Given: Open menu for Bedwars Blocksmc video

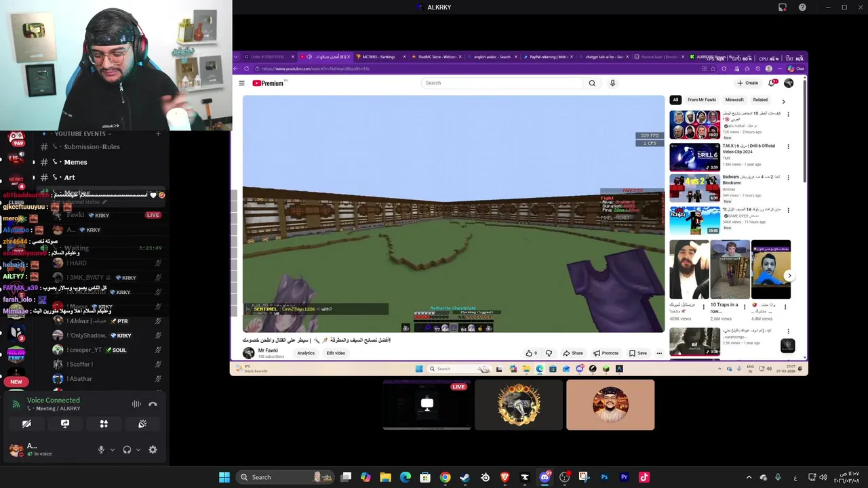Looking at the screenshot, I should pos(788,178).
